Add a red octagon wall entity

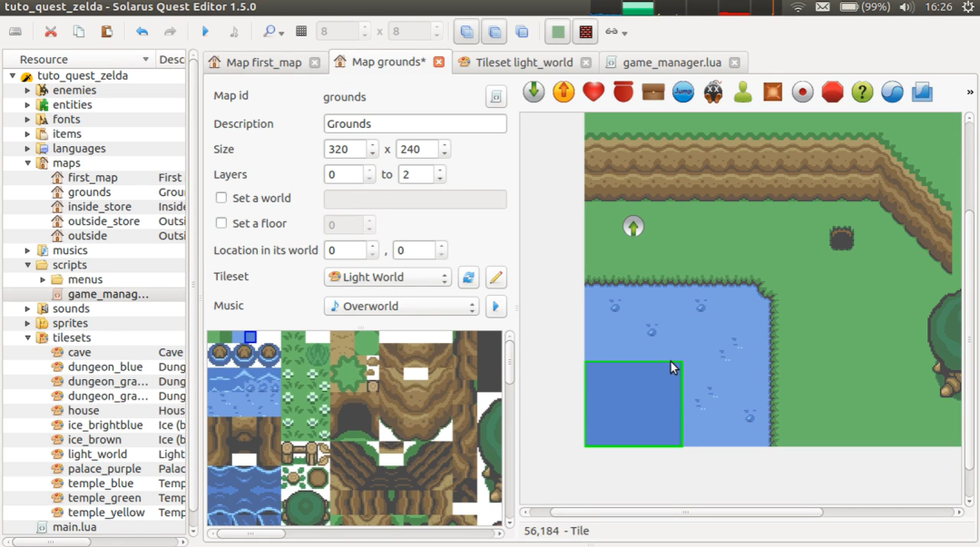pyautogui.click(x=832, y=92)
